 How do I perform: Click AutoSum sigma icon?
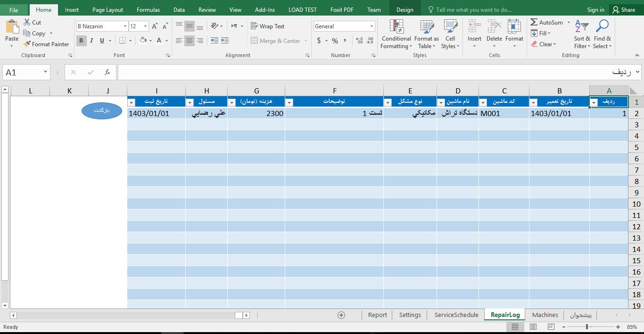(x=534, y=23)
